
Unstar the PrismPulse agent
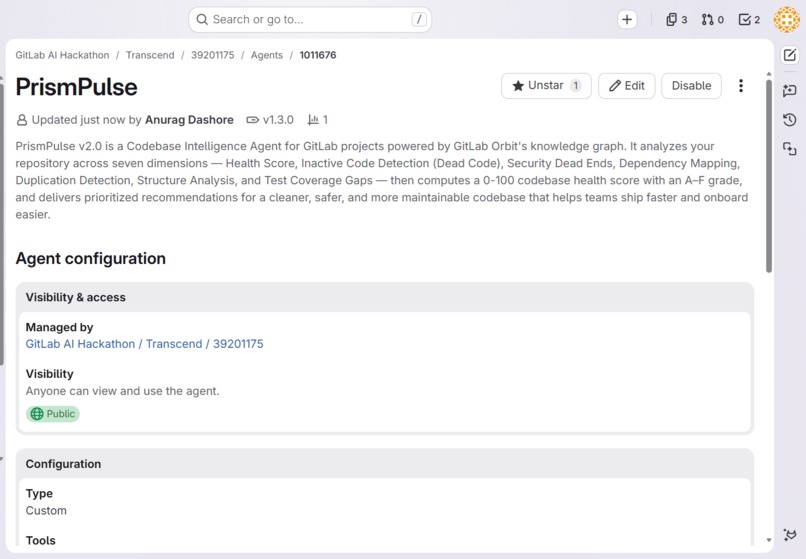click(x=546, y=86)
